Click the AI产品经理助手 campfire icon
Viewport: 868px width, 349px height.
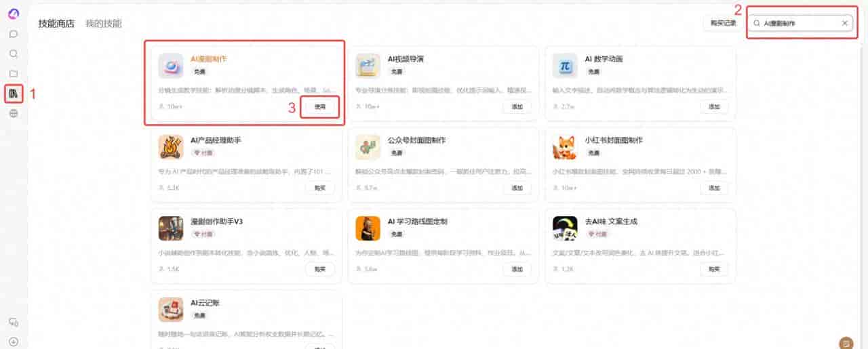click(x=171, y=147)
